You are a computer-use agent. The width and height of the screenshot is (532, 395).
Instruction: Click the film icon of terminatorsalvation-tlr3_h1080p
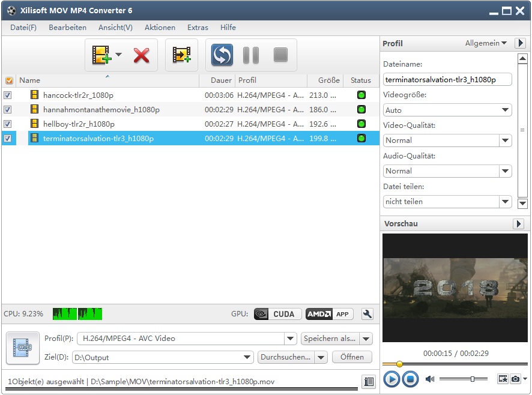tap(34, 138)
